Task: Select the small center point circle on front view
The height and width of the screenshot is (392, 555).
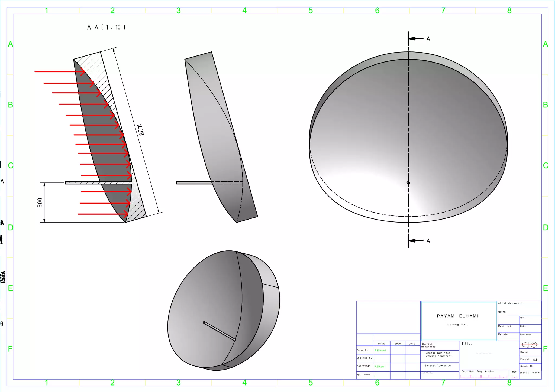Action: 408,183
